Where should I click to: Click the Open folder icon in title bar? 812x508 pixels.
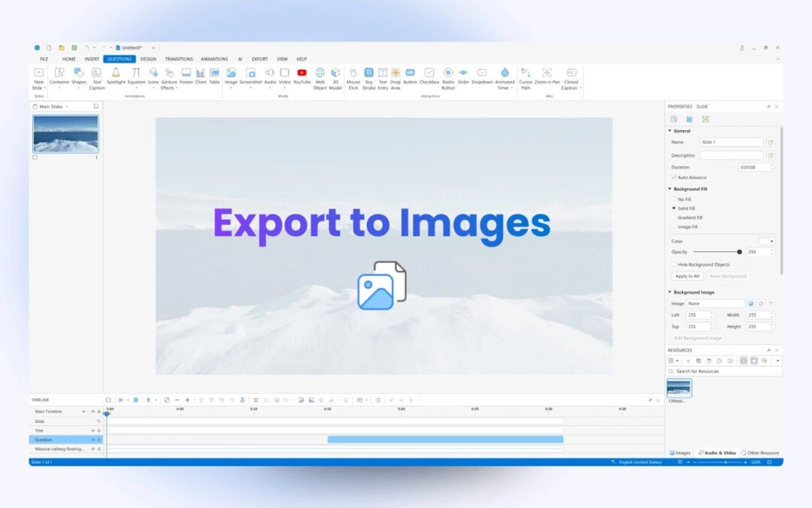(61, 47)
